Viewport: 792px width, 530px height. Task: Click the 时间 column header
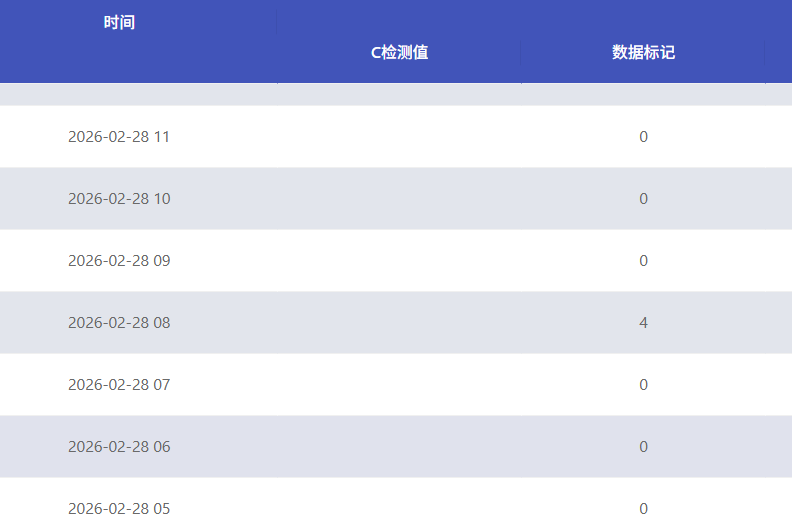coord(119,23)
